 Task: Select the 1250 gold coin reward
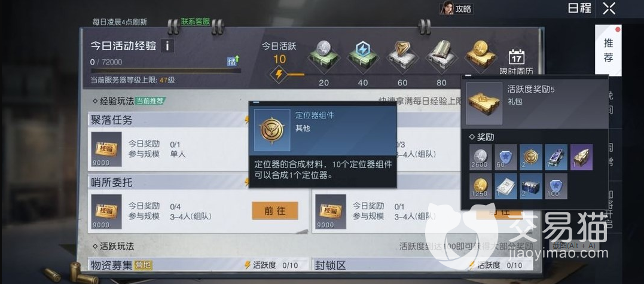pyautogui.click(x=480, y=186)
